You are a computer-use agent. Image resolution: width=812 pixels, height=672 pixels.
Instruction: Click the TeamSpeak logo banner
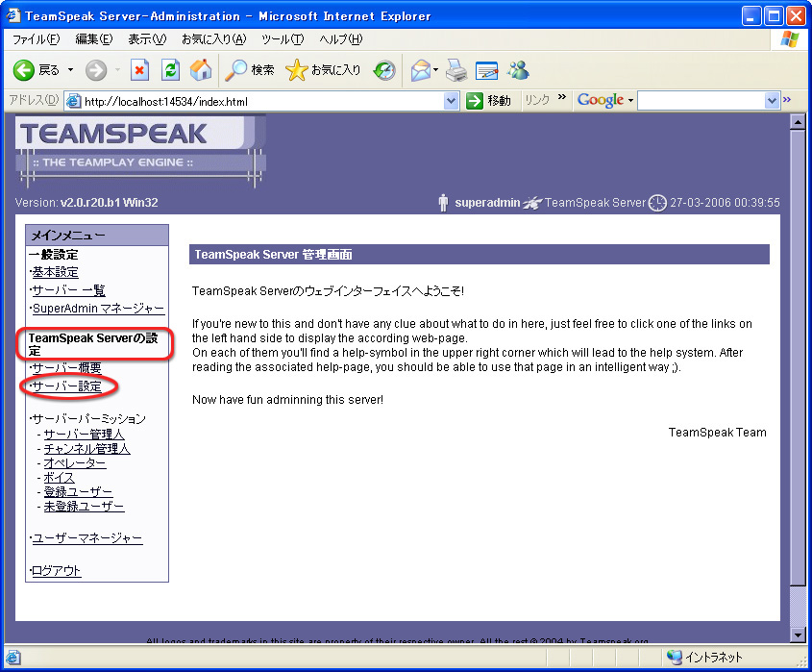(x=140, y=150)
